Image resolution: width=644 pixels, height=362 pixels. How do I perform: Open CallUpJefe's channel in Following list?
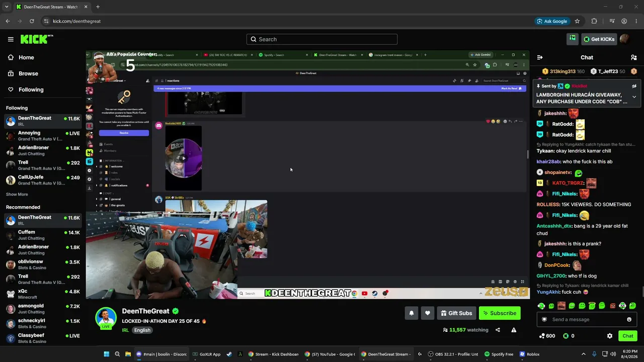(x=43, y=180)
